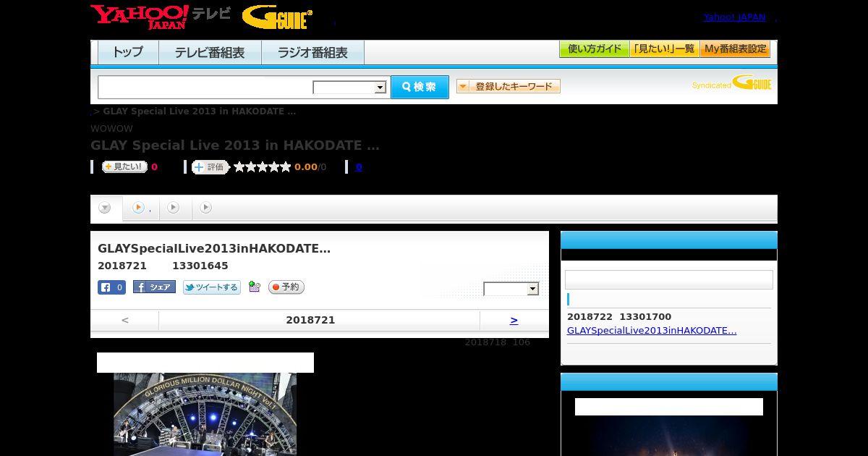Open the 使い方ガイド button

[x=595, y=49]
